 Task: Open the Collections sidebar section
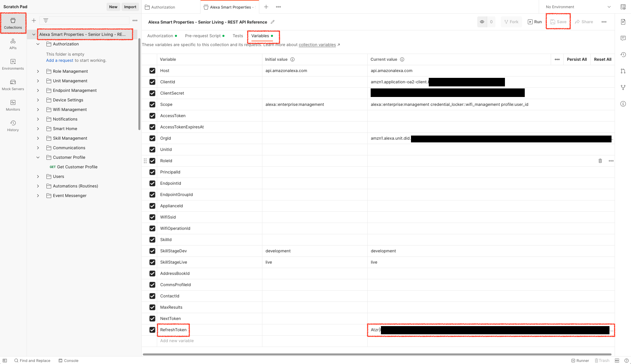13,23
